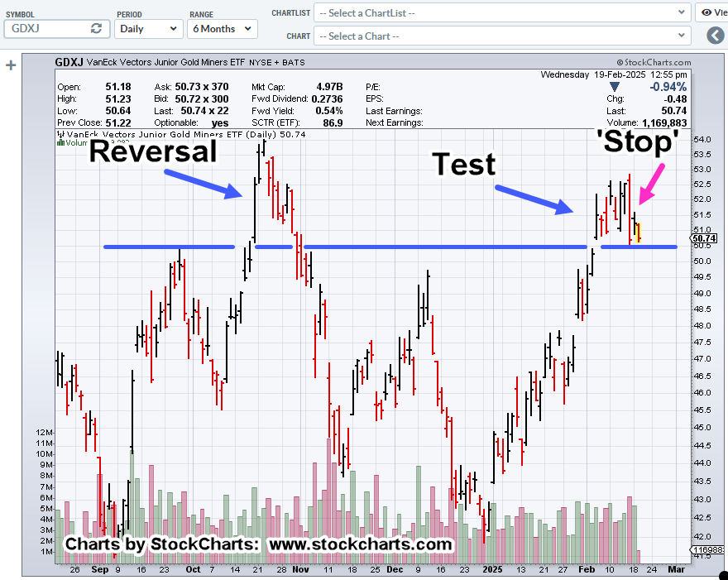Image resolution: width=728 pixels, height=580 pixels.
Task: Click the eye icon View button
Action: click(x=711, y=12)
